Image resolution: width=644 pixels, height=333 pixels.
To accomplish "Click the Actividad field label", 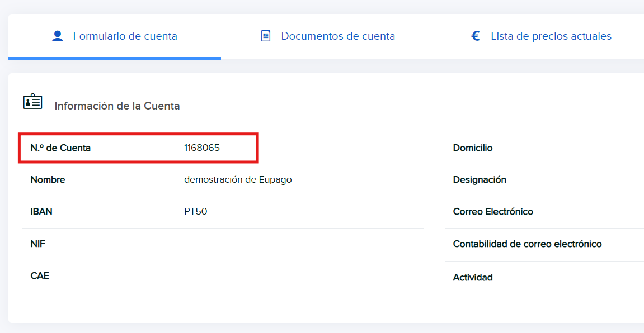I will [x=473, y=278].
